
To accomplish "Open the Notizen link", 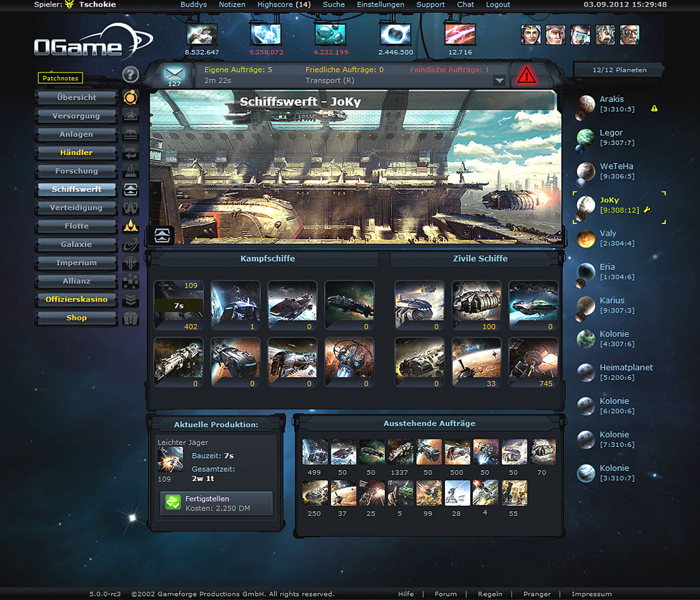I will [232, 5].
